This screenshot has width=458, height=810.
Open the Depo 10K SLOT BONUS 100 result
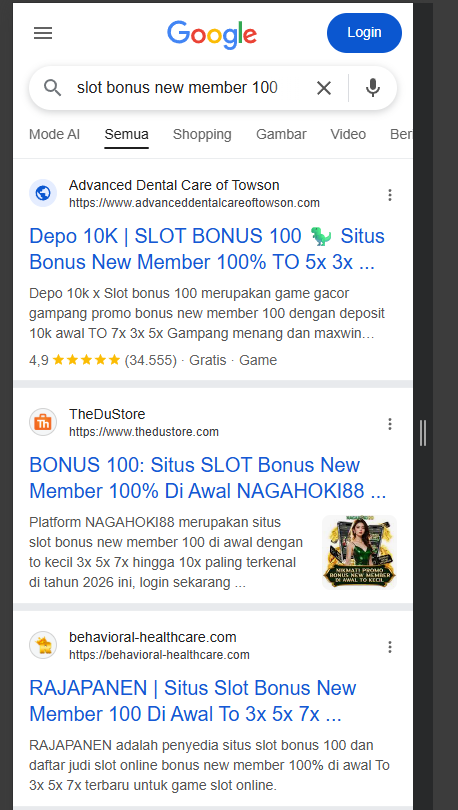pyautogui.click(x=207, y=249)
